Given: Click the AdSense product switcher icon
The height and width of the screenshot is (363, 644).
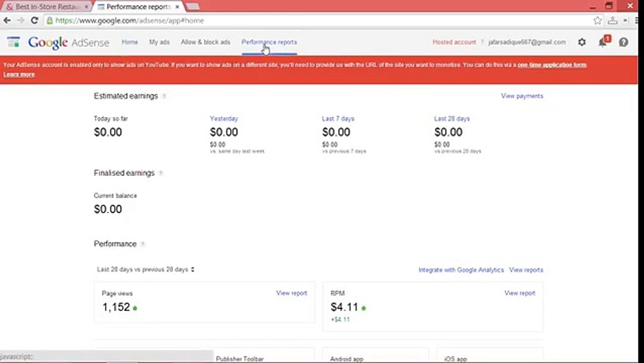Looking at the screenshot, I should [13, 42].
